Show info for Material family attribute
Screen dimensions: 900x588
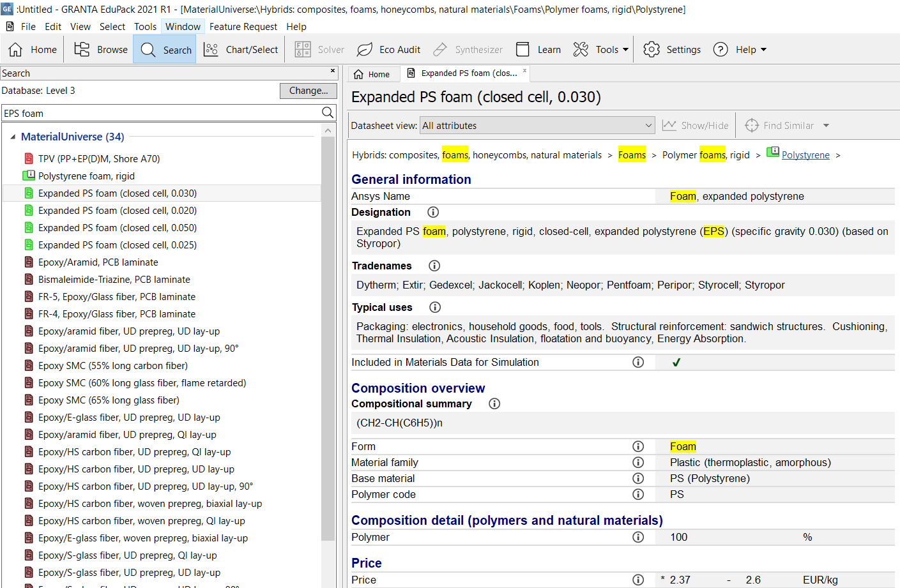(x=638, y=462)
